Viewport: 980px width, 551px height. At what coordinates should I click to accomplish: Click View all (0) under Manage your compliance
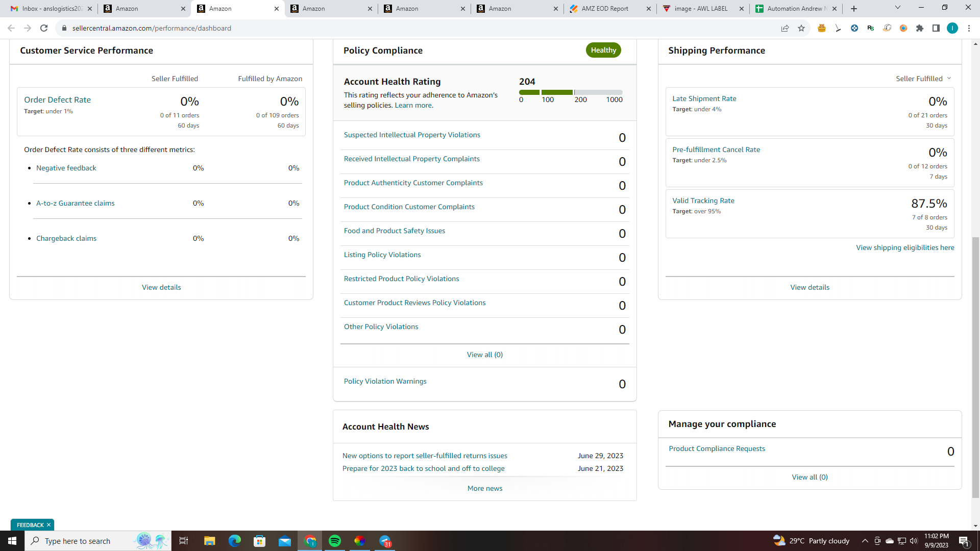(x=810, y=477)
